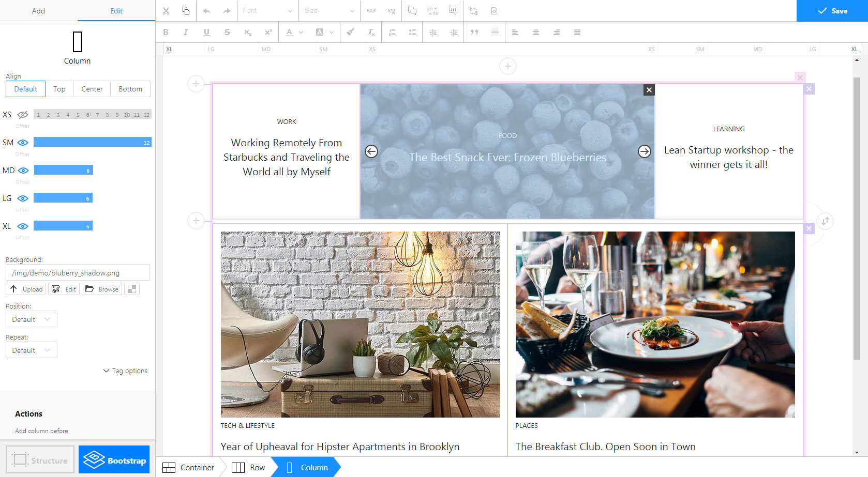
Task: Click the block quote icon
Action: pyautogui.click(x=474, y=32)
